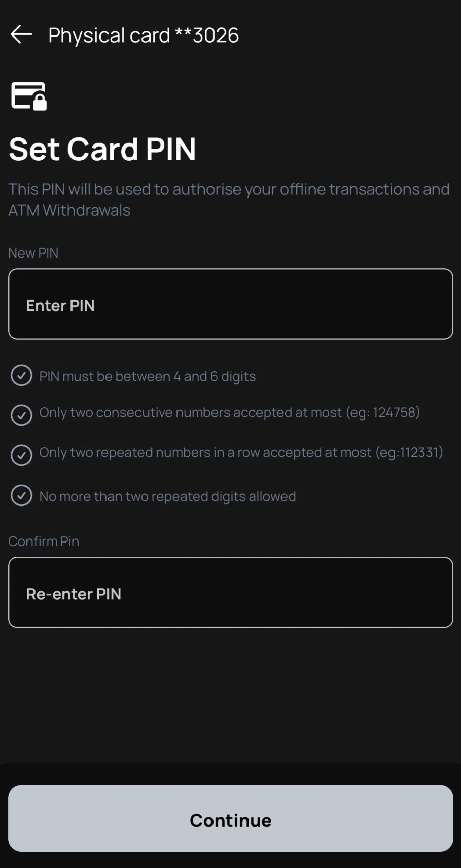461x868 pixels.
Task: Open the Physical card **3026 title
Action: (x=144, y=34)
